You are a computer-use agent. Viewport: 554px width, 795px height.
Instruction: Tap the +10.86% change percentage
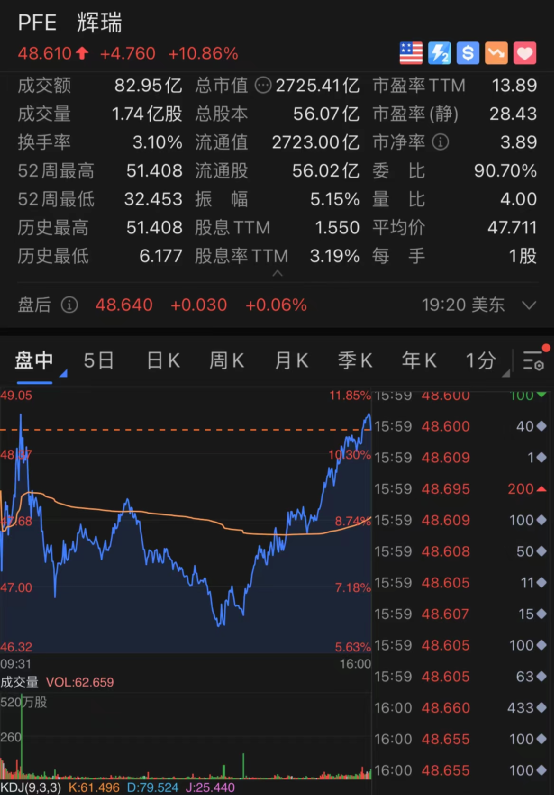coord(203,54)
